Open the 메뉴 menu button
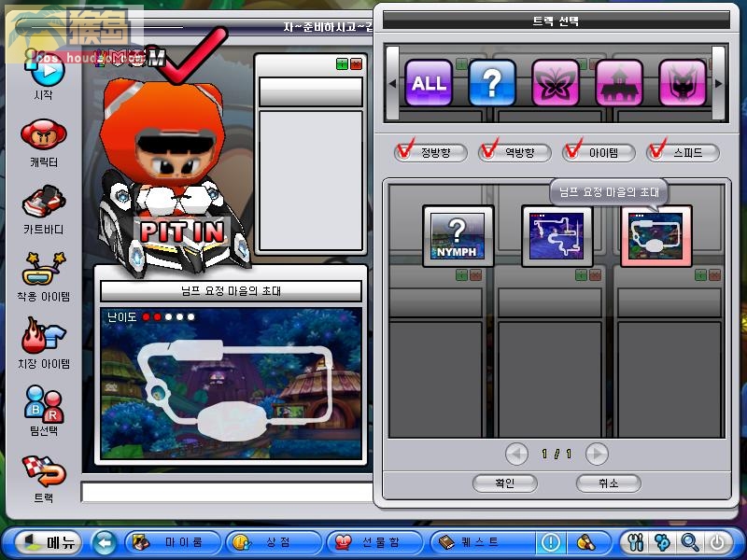 [49, 542]
